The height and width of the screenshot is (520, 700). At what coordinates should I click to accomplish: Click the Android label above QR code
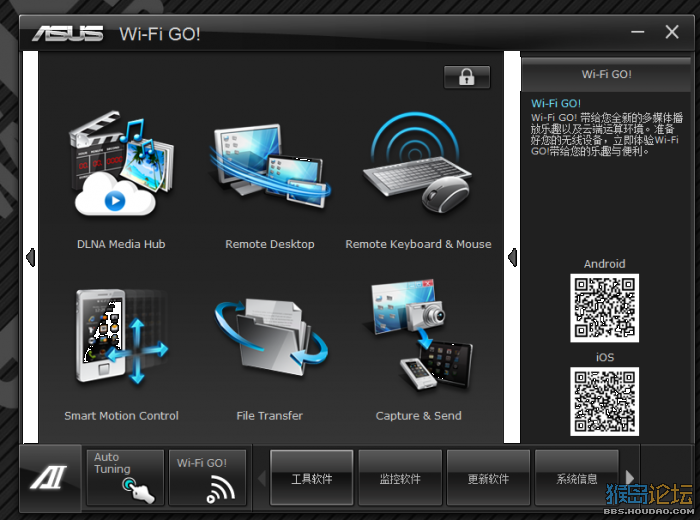tap(604, 263)
